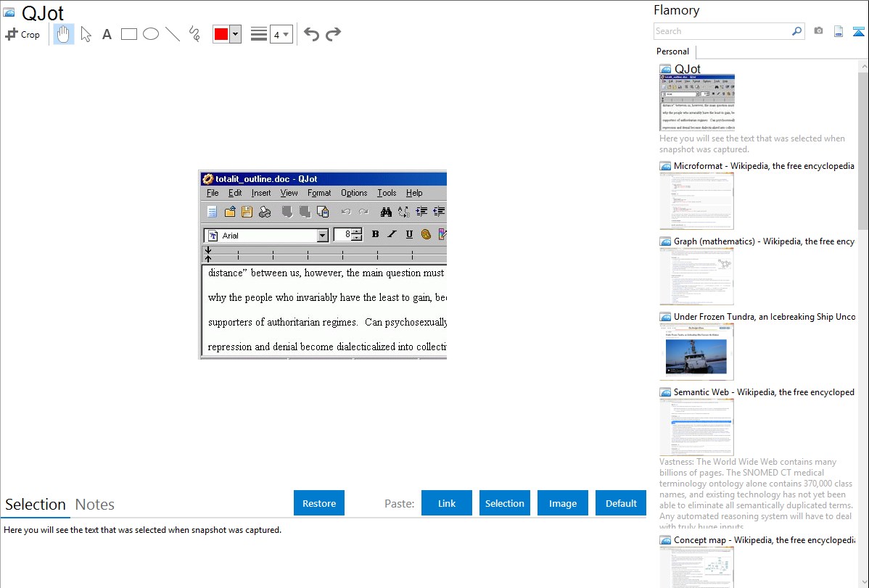Click the search magnifier icon
869x588 pixels.
click(x=797, y=31)
